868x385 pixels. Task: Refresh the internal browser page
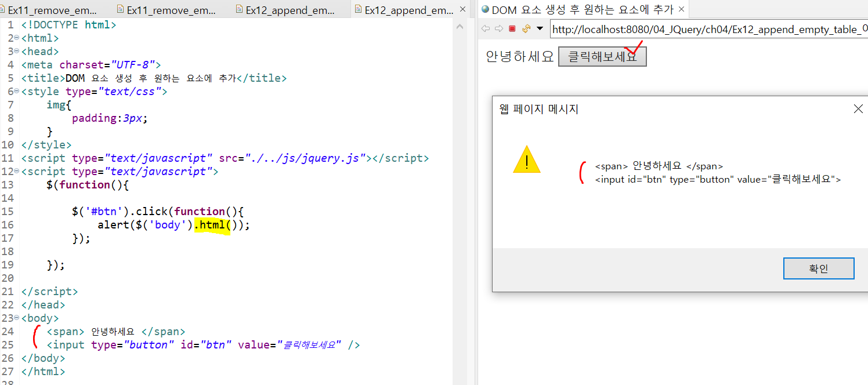526,28
